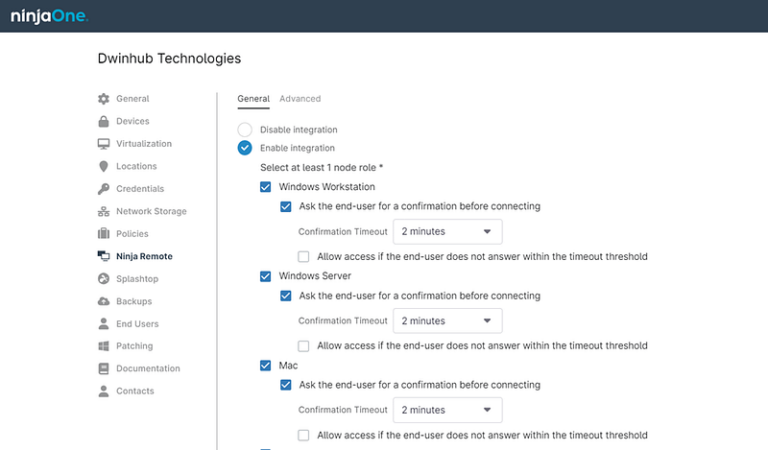Switch to the Advanced tab
768x450 pixels.
(300, 99)
